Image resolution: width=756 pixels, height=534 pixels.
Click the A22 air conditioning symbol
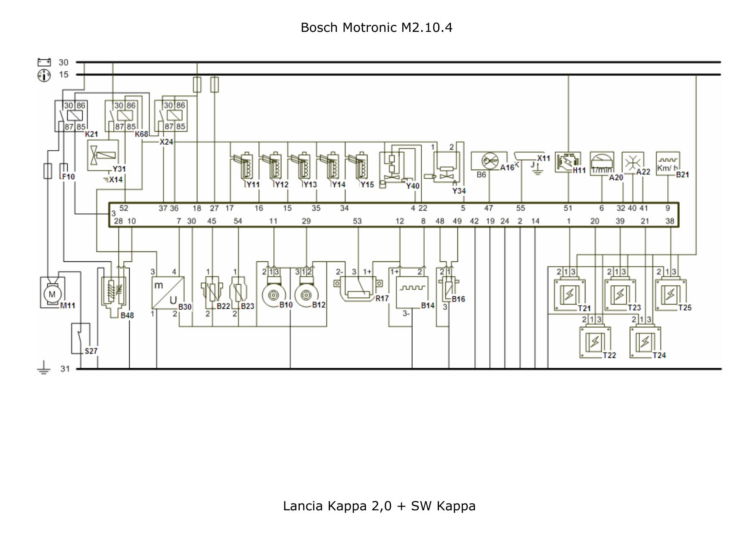633,162
